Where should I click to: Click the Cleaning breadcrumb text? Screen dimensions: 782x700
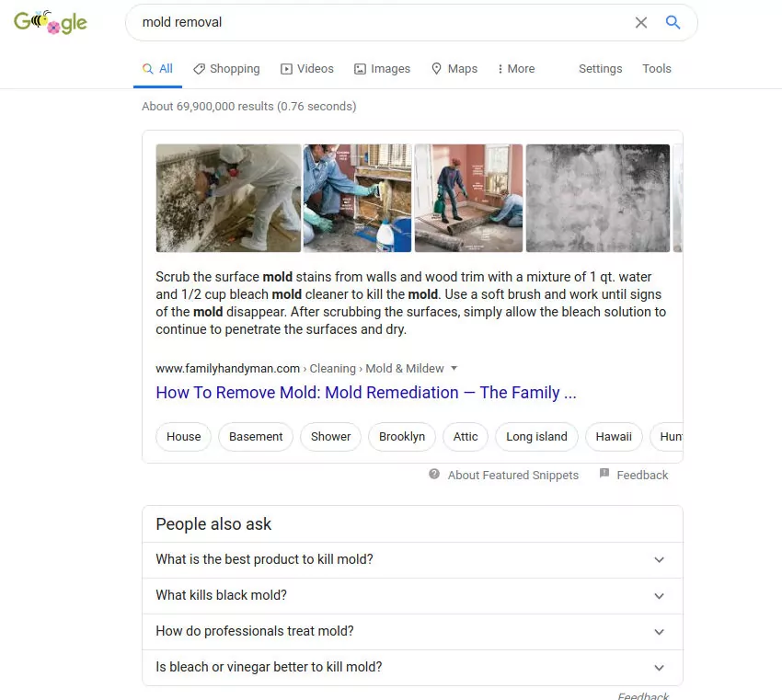333,369
